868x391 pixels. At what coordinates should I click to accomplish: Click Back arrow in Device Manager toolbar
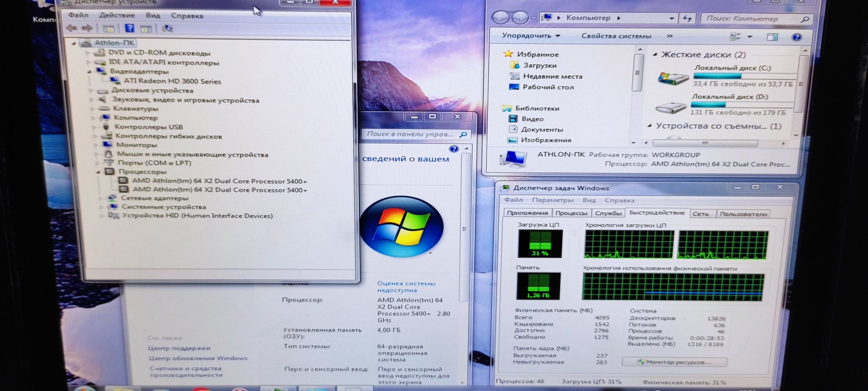72,28
